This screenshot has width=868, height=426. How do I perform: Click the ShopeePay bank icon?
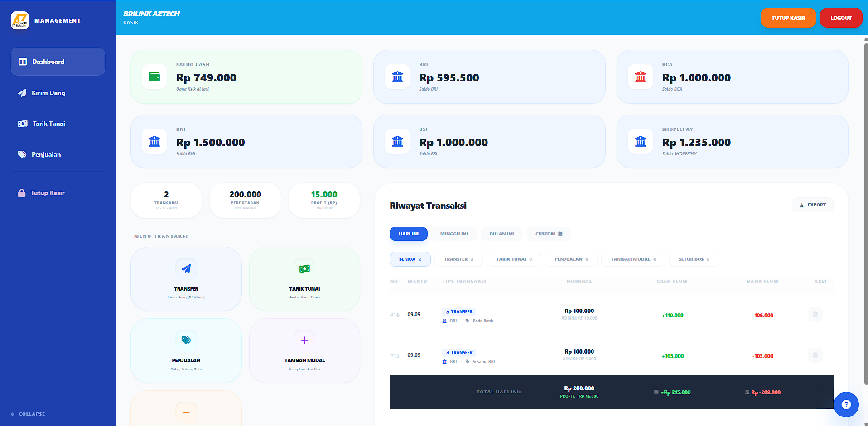click(641, 141)
